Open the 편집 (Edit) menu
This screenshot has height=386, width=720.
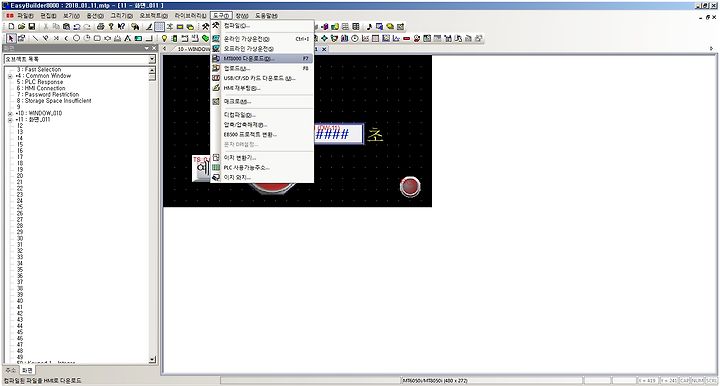click(48, 16)
